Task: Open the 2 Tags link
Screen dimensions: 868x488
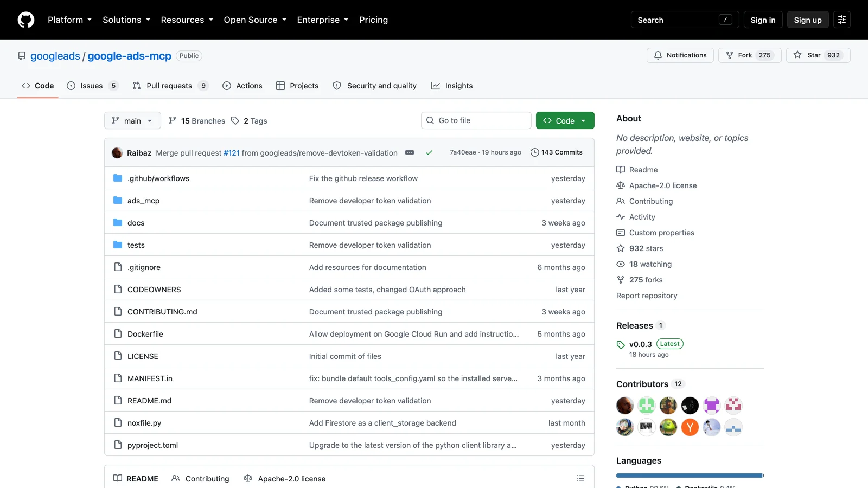Action: pyautogui.click(x=249, y=120)
